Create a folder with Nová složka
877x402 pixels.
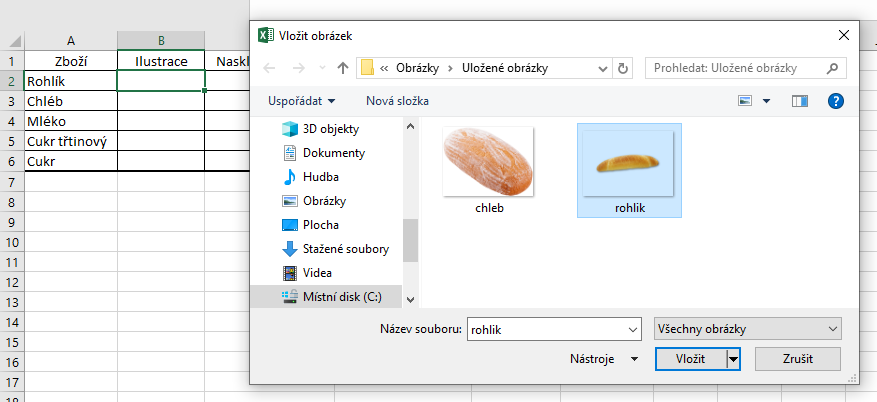click(398, 101)
